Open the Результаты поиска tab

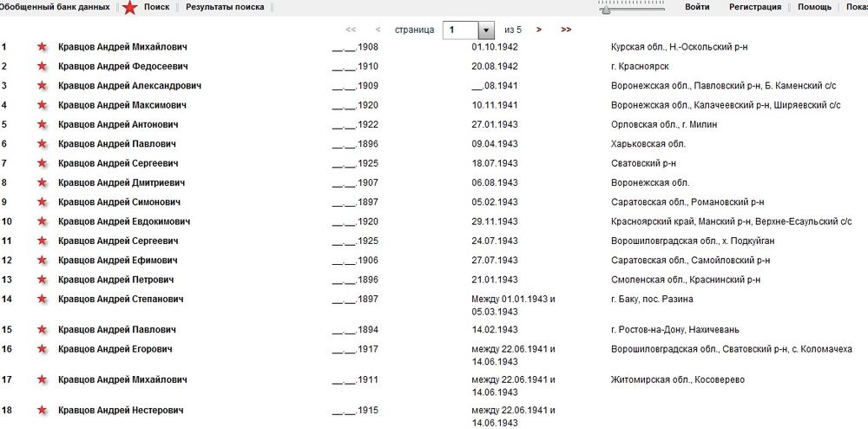pos(225,7)
